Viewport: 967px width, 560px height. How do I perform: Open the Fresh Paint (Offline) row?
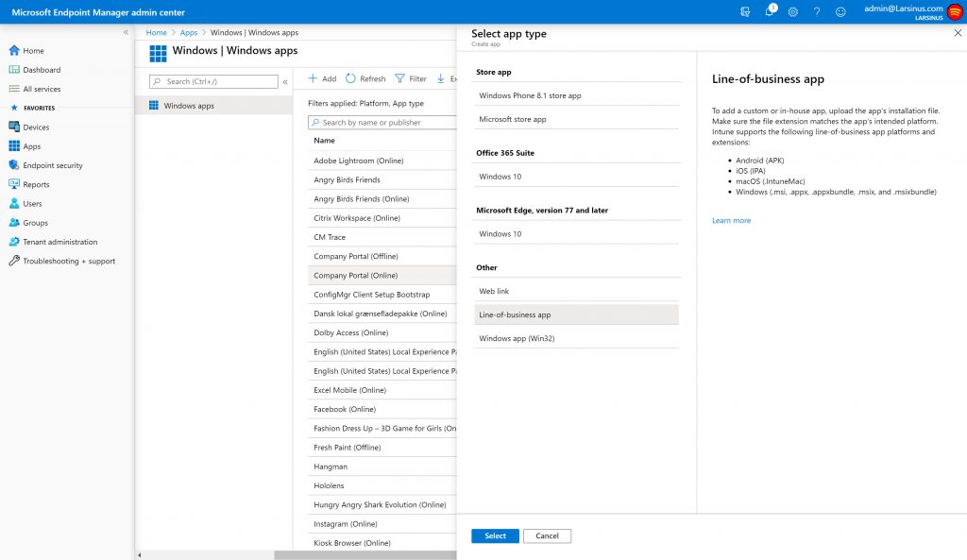click(382, 447)
